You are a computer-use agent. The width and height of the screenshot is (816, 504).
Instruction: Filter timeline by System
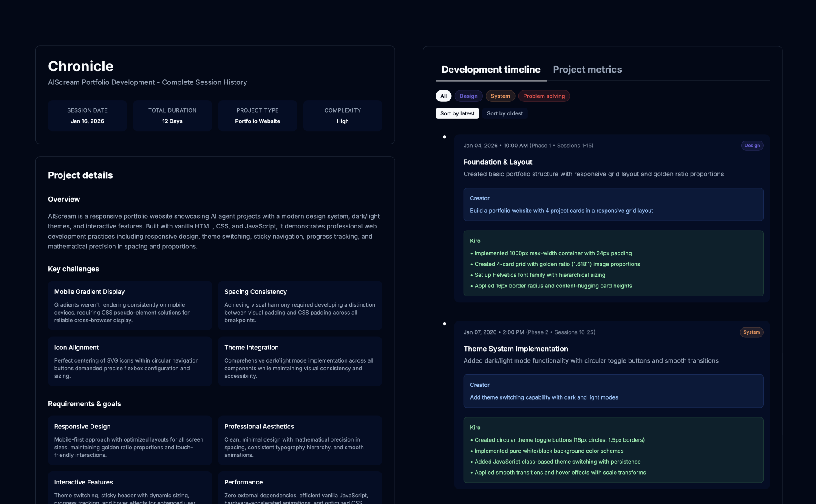point(500,96)
